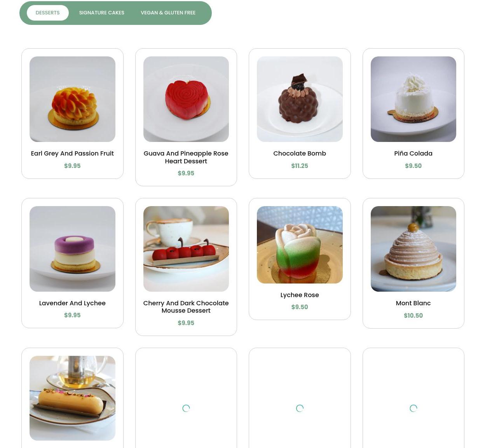Open the Chocolate Bomb title link
Viewport: 478px width, 448px height.
300,154
